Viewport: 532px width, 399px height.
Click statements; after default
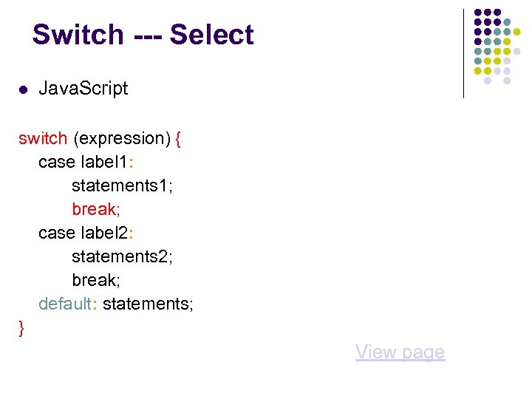(x=148, y=304)
